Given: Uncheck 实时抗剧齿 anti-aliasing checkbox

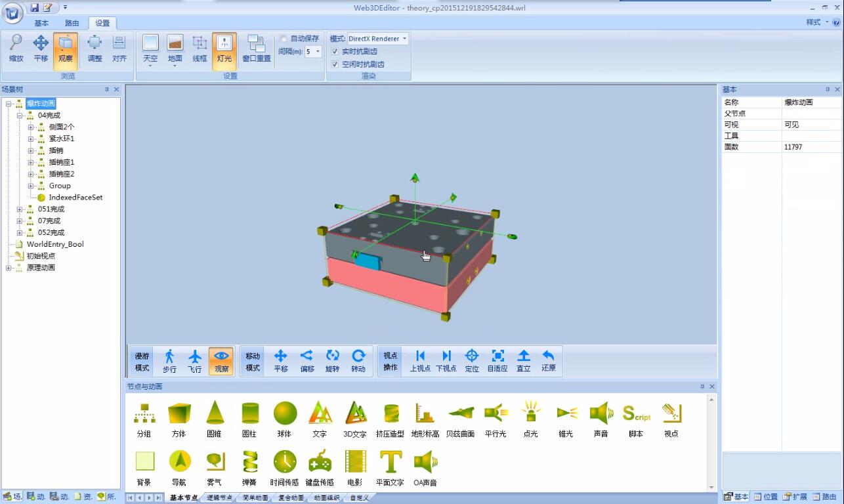Looking at the screenshot, I should coord(335,51).
